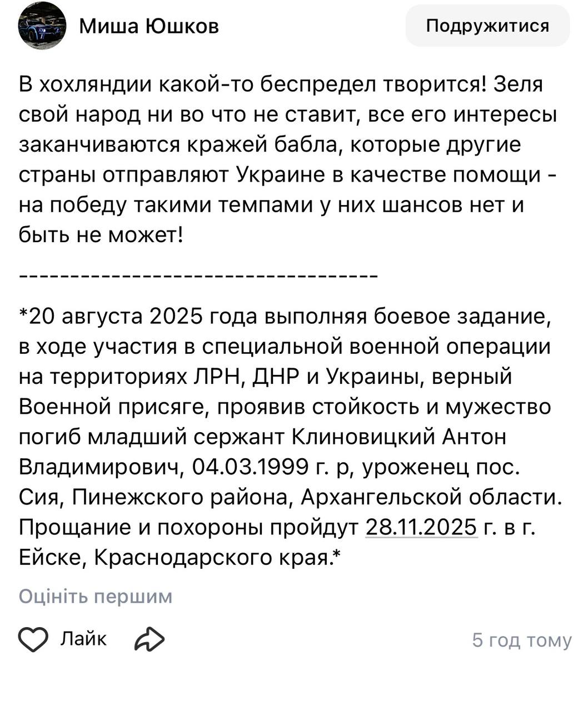Click the '5 год тому' timestamp
The width and height of the screenshot is (588, 711).
tap(521, 640)
